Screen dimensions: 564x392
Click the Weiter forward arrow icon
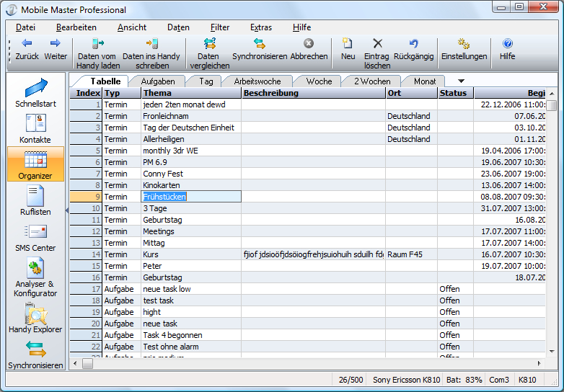(56, 44)
